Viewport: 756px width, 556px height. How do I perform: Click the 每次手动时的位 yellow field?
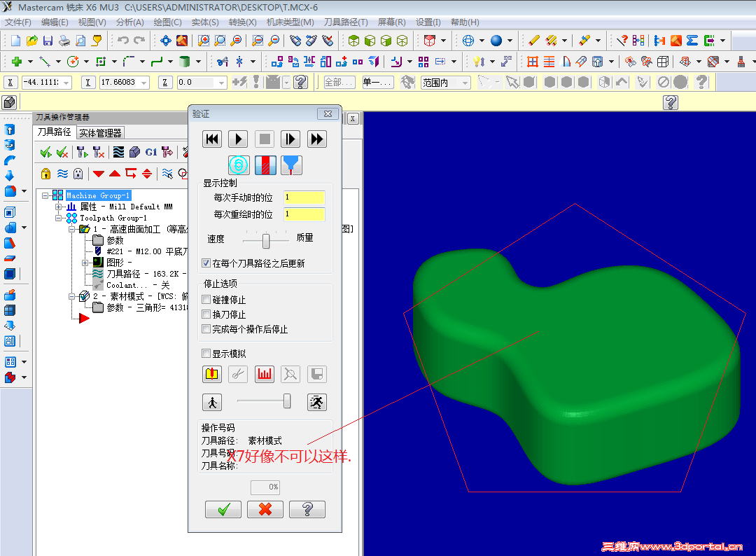click(304, 197)
